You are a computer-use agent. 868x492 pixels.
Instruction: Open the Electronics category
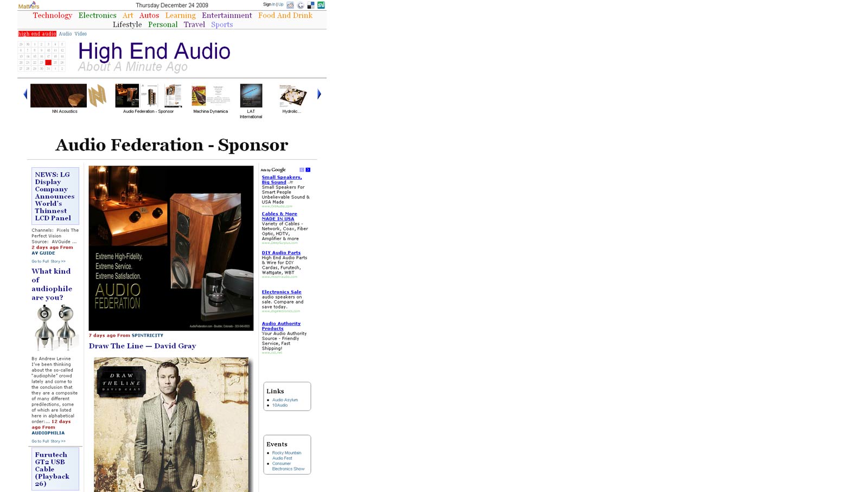(97, 15)
